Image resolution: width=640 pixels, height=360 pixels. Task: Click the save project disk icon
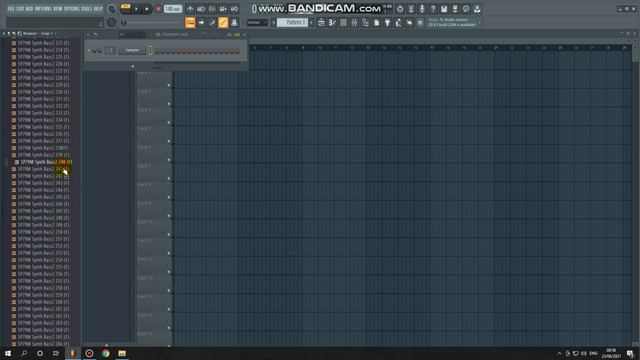[x=444, y=9]
